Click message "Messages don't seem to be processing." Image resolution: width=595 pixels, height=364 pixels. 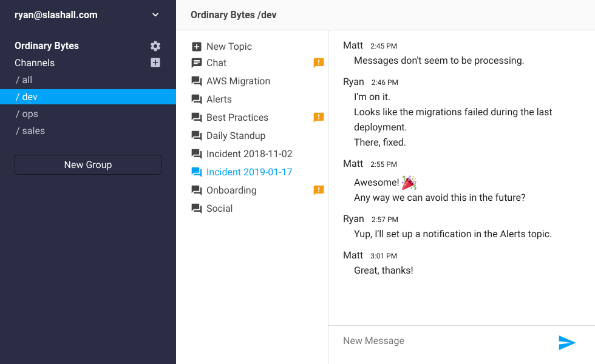tap(438, 61)
